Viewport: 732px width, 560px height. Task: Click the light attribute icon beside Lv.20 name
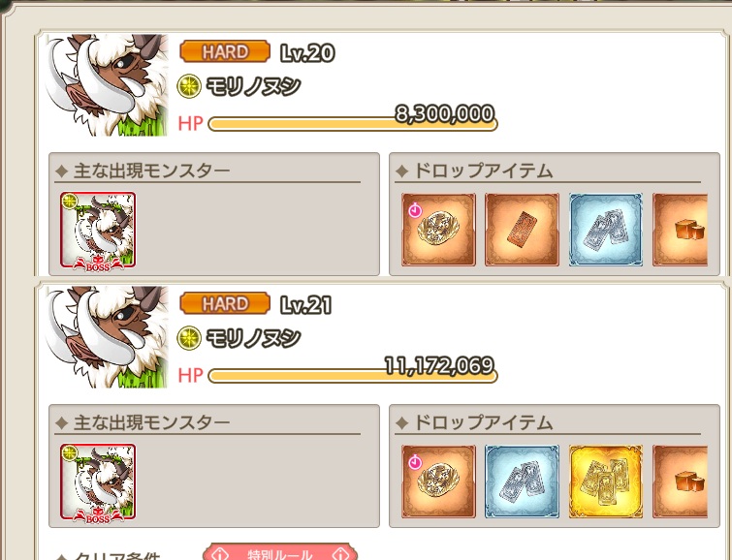189,87
